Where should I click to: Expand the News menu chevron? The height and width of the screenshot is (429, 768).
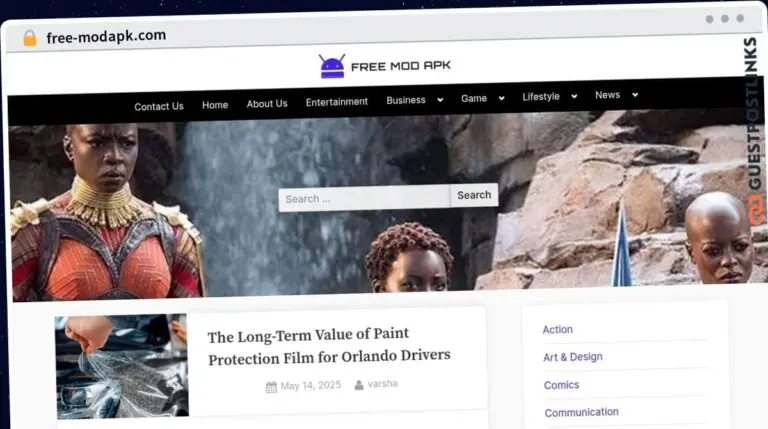635,95
